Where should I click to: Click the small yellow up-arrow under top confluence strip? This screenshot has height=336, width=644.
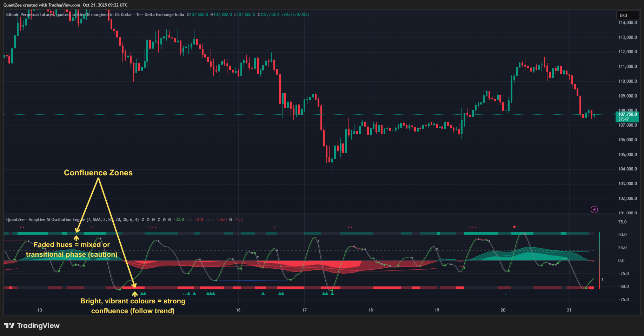pyautogui.click(x=76, y=238)
